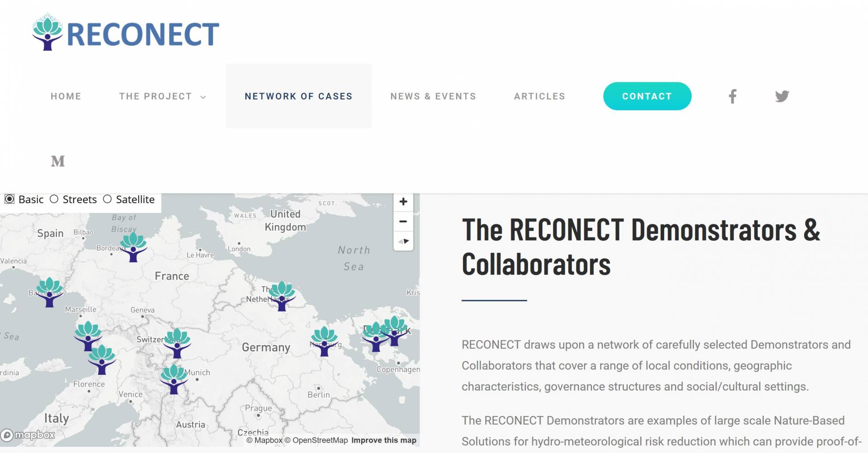Click the Germany country label
The width and height of the screenshot is (868, 453).
click(266, 348)
